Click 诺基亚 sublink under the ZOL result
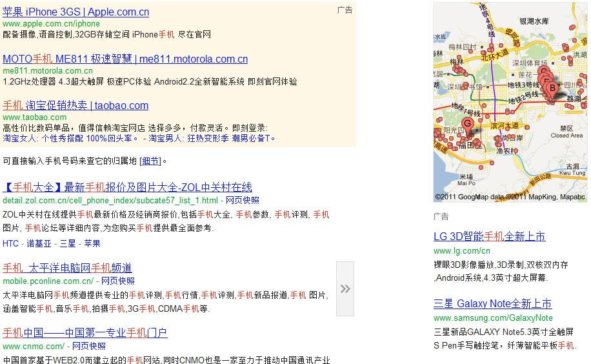The width and height of the screenshot is (591, 364). 39,243
